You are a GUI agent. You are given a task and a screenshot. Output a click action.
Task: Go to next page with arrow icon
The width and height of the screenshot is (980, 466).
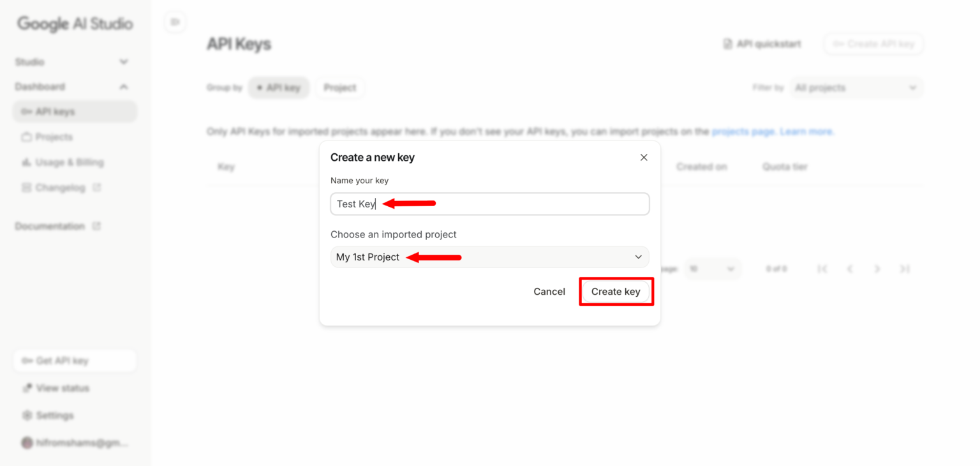click(x=877, y=269)
